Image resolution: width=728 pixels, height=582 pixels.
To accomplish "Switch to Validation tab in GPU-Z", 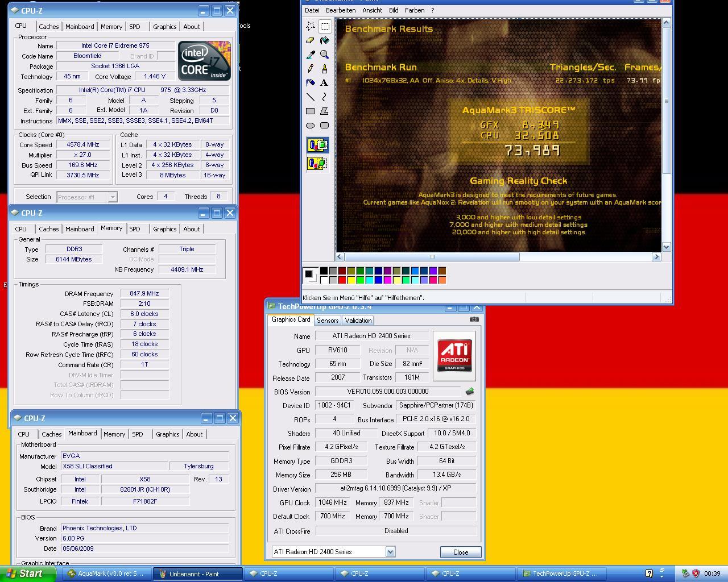I will pyautogui.click(x=358, y=321).
